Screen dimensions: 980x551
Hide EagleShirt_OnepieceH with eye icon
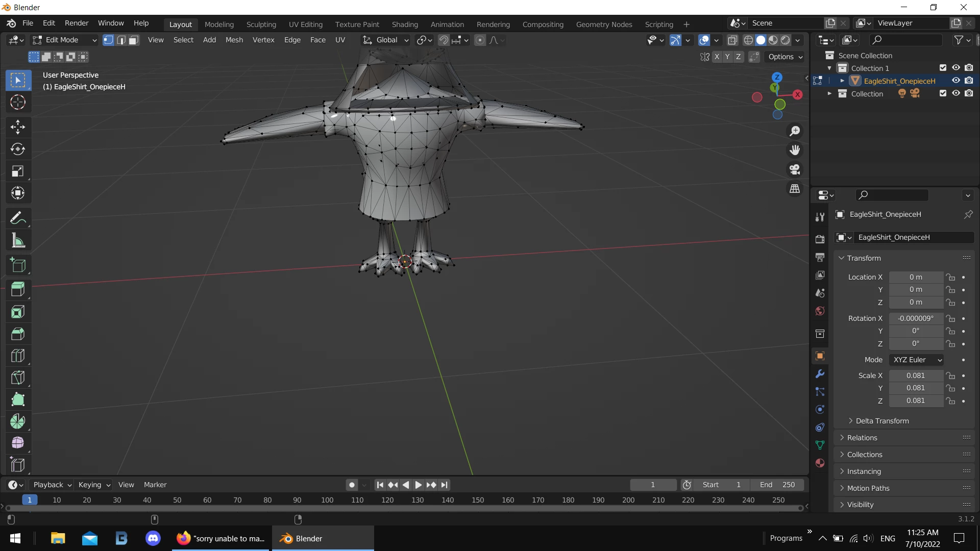coord(956,81)
